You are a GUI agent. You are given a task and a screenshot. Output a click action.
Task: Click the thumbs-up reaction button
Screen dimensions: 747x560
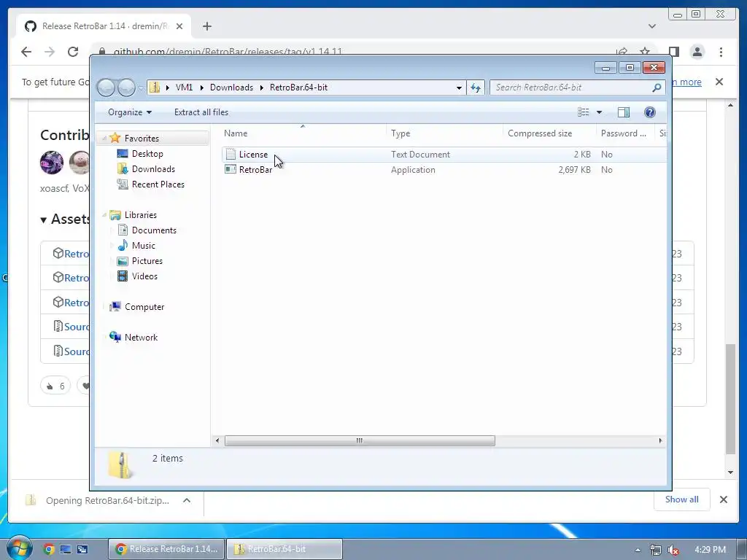(x=55, y=386)
